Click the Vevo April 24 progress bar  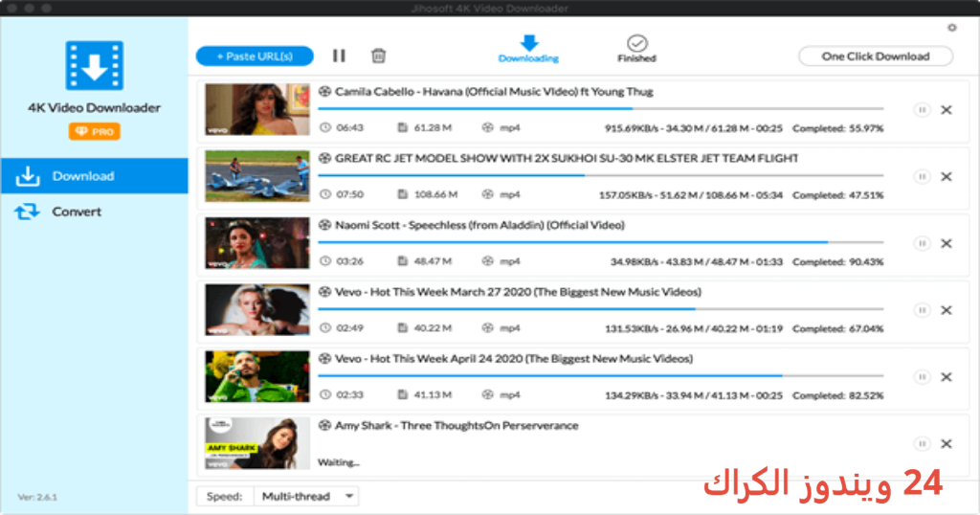[601, 376]
